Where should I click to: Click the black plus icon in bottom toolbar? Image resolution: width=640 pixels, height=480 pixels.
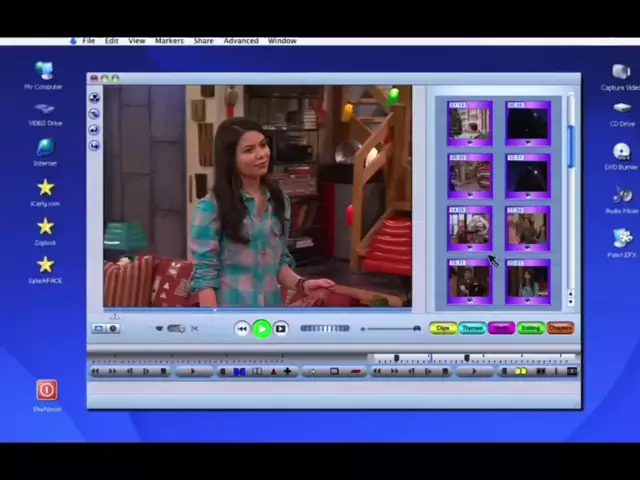[x=287, y=371]
